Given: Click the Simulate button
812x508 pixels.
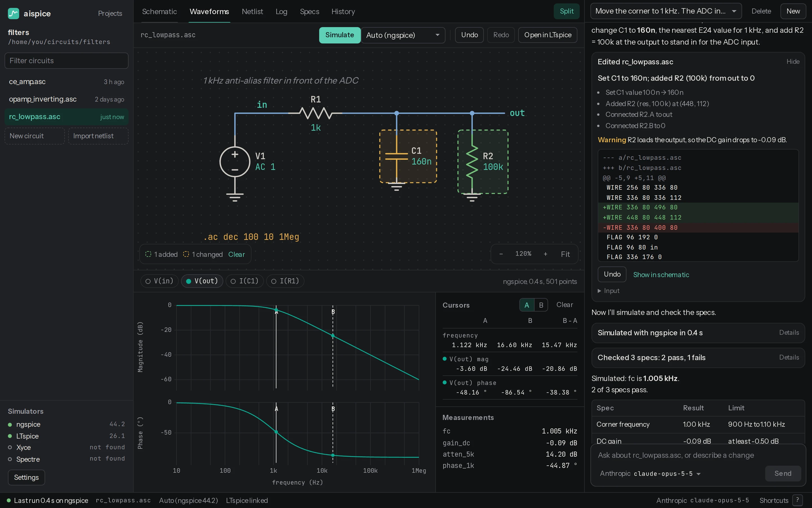Looking at the screenshot, I should (x=339, y=35).
